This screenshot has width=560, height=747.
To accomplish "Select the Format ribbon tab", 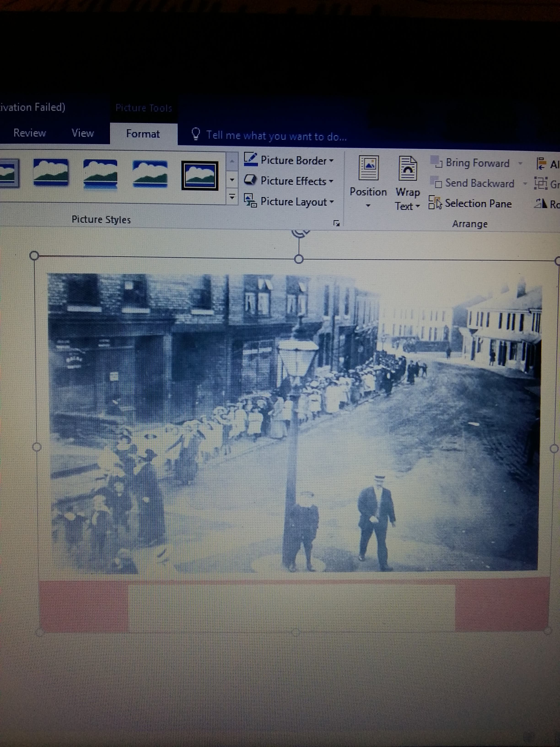I will (x=143, y=134).
